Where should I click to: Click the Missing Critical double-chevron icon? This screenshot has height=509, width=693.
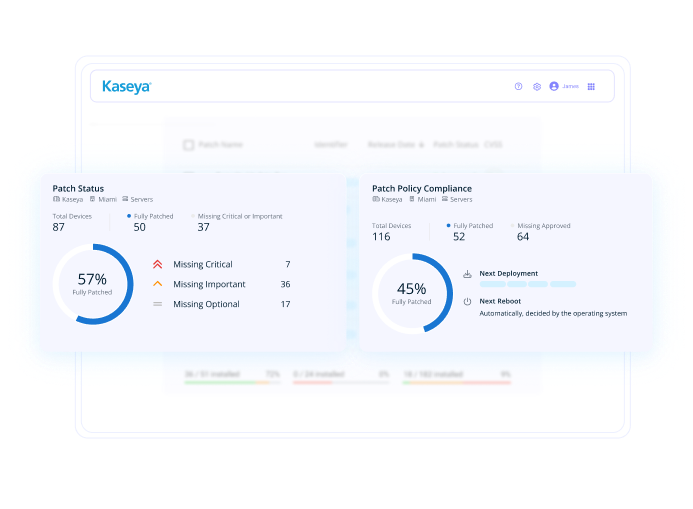157,265
